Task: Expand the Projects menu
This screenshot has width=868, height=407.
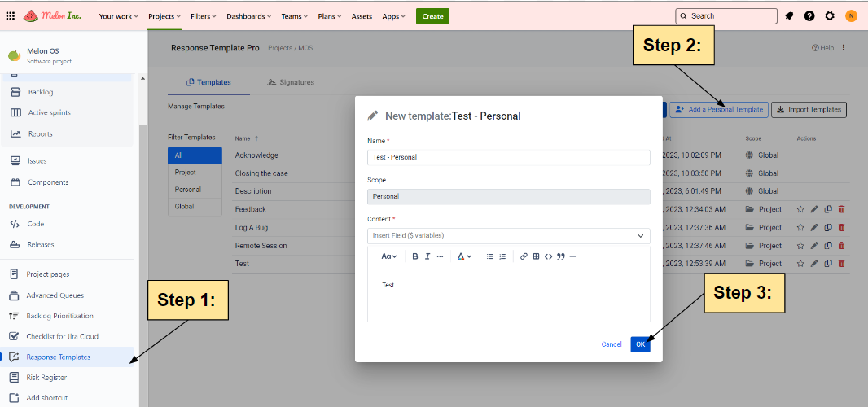Action: (165, 16)
